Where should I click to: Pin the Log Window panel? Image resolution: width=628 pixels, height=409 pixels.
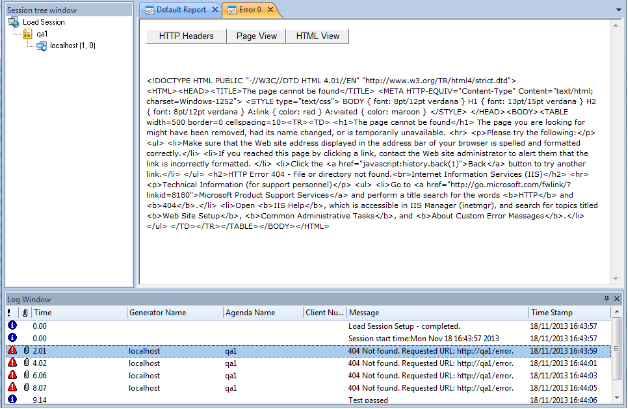coord(607,299)
